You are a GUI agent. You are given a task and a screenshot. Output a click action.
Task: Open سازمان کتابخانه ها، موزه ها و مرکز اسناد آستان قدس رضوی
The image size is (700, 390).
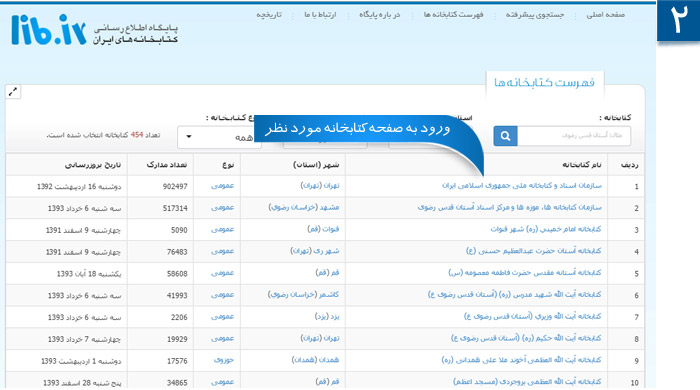click(509, 207)
